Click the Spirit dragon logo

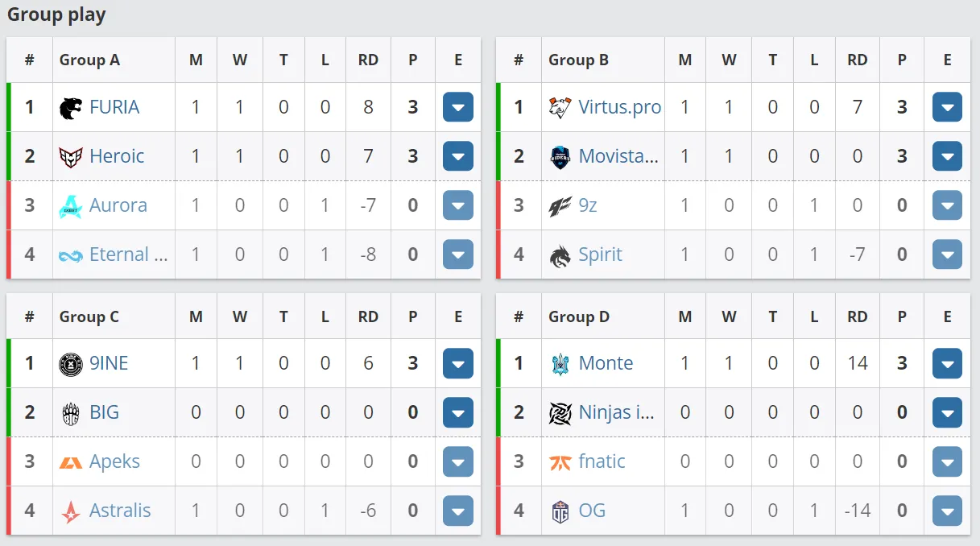point(560,254)
